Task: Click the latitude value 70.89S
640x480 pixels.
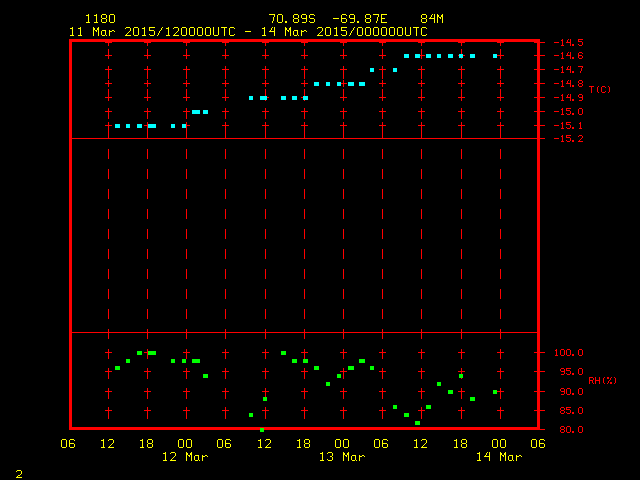Action: tap(292, 19)
